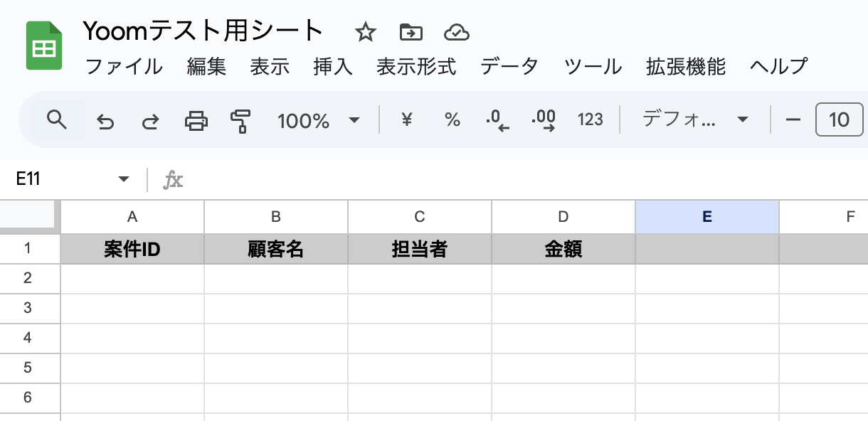Viewport: 868px width, 421px height.
Task: Open the デフォ... font dropdown
Action: coord(695,120)
